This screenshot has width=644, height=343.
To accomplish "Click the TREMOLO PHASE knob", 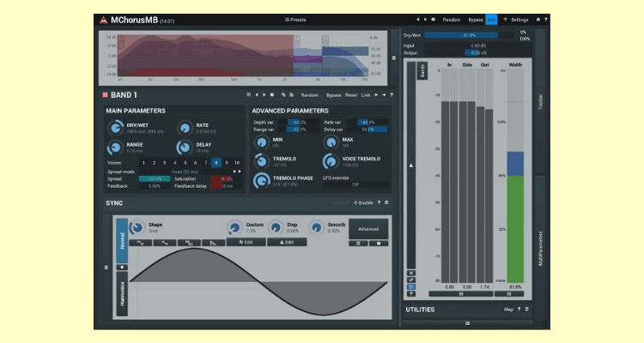I will (261, 181).
